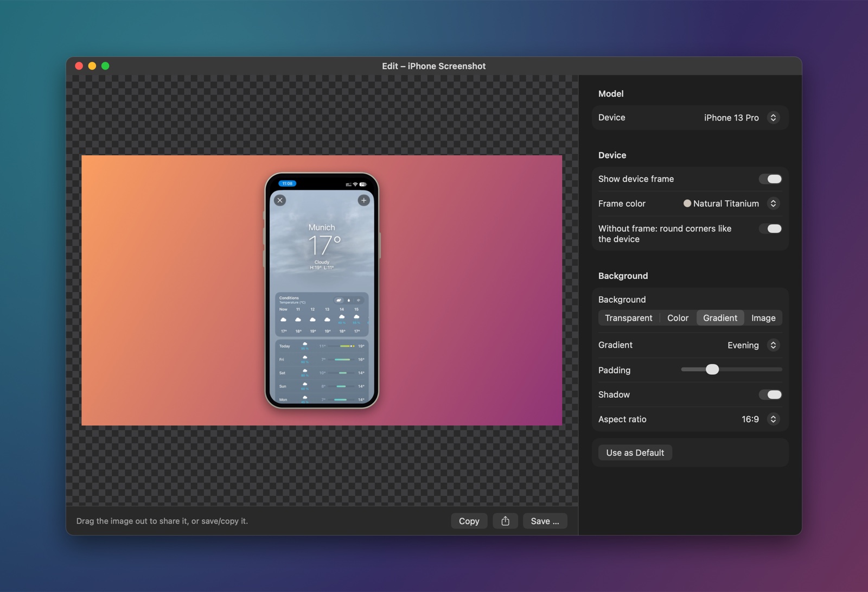Click the plus icon in phone preview
This screenshot has width=868, height=592.
click(363, 200)
